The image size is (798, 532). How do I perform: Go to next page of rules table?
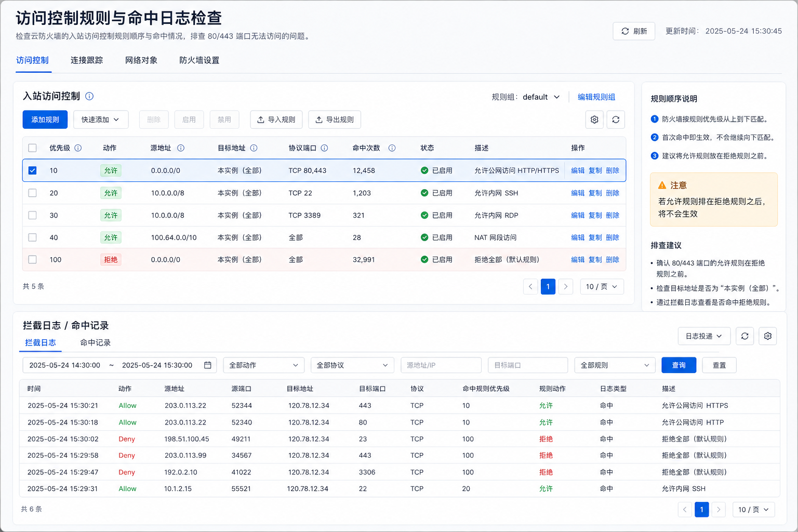(x=566, y=287)
